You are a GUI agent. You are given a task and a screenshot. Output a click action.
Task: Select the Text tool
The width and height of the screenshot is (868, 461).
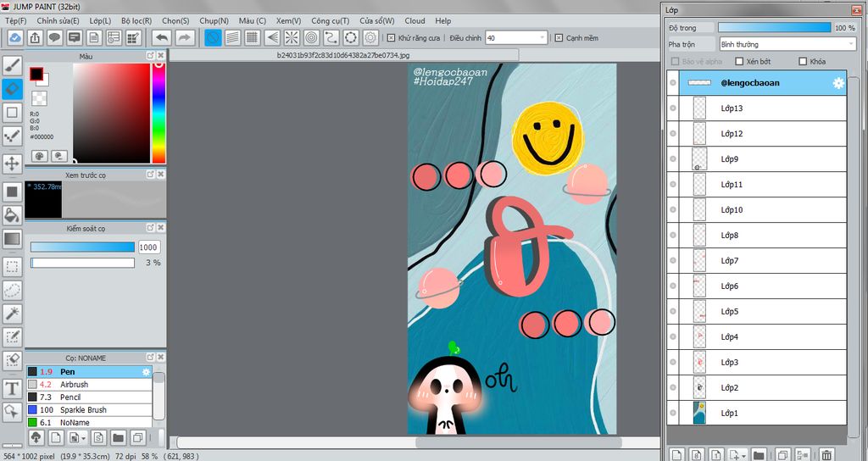(12, 388)
